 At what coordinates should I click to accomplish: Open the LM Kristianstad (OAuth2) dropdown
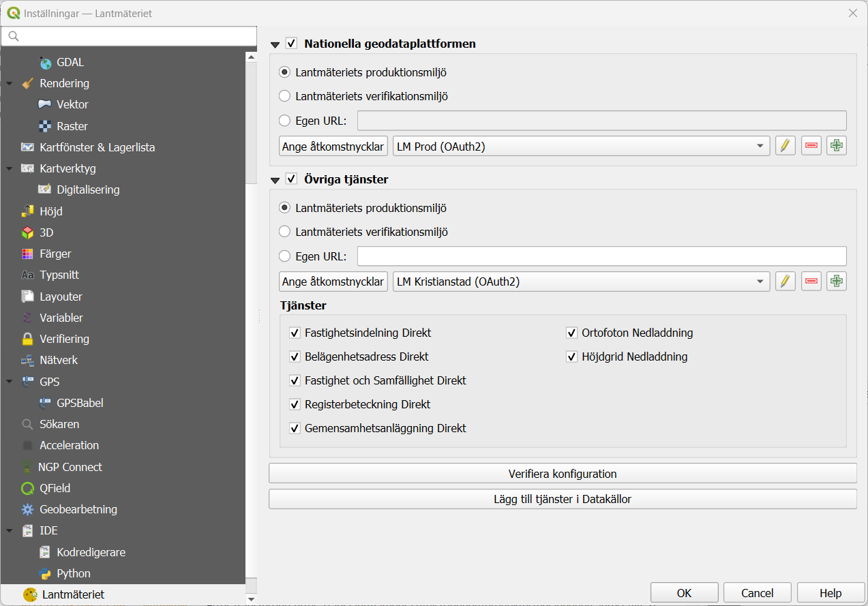582,282
